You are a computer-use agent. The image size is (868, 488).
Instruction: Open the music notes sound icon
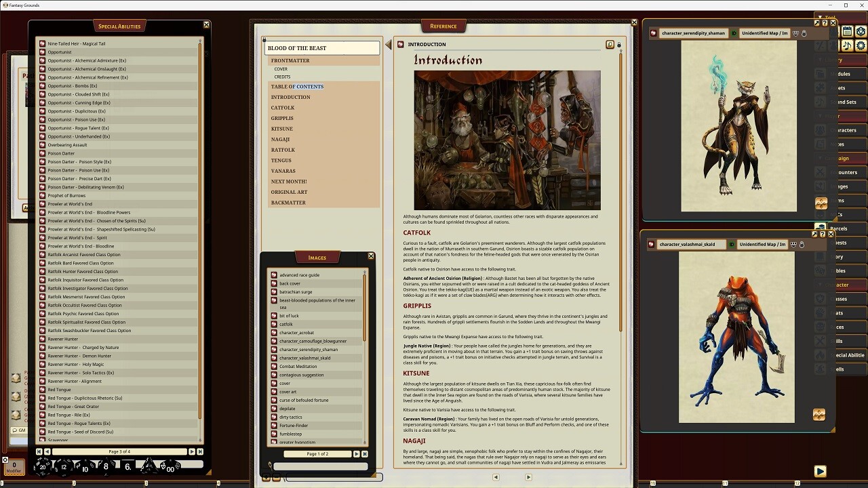point(847,45)
